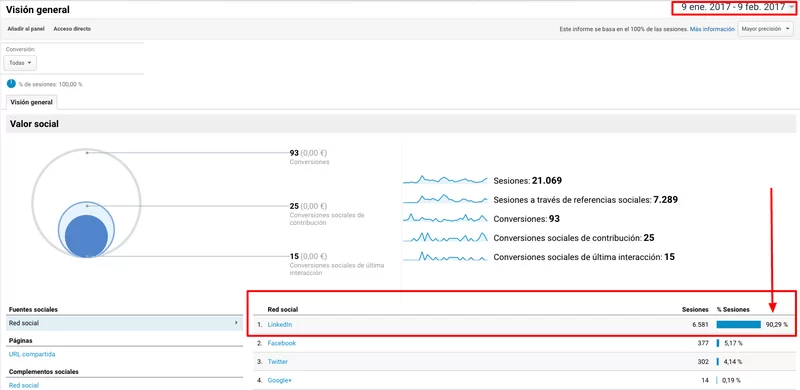This screenshot has height=390, width=800.
Task: Click the LinkedIn 90,29 % sessions bar
Action: pos(738,324)
